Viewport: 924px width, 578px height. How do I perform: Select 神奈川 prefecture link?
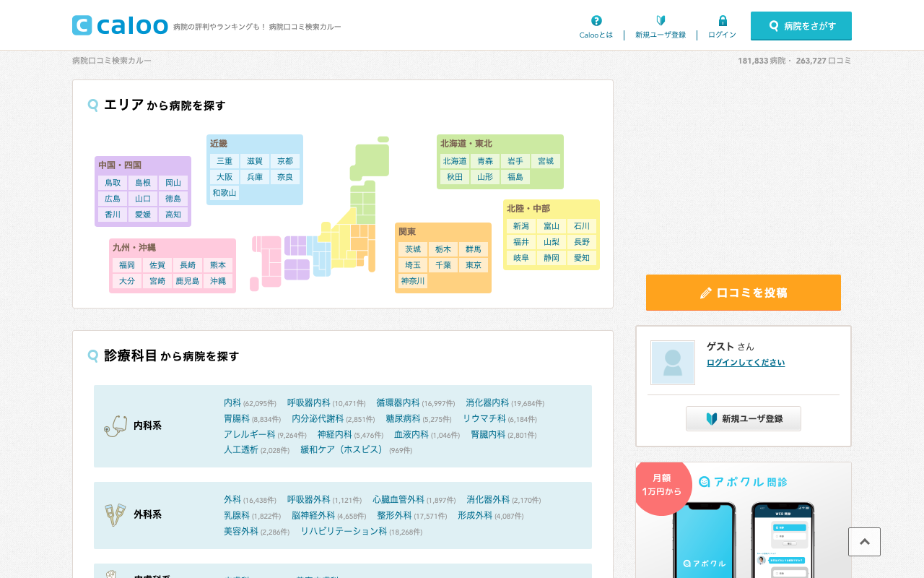tap(413, 281)
